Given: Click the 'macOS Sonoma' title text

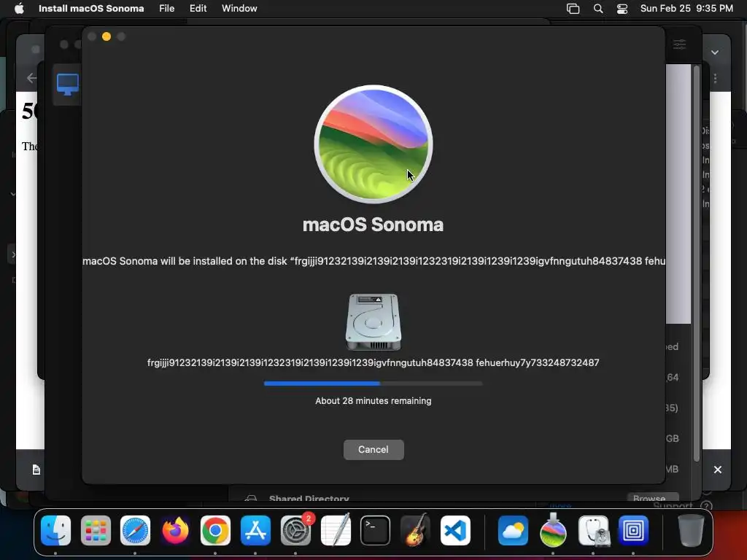Looking at the screenshot, I should (373, 225).
